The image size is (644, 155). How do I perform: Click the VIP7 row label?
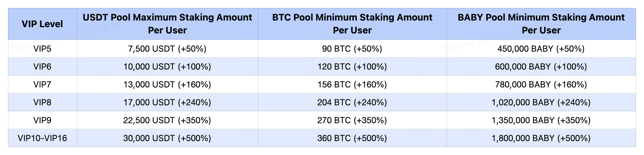42,85
